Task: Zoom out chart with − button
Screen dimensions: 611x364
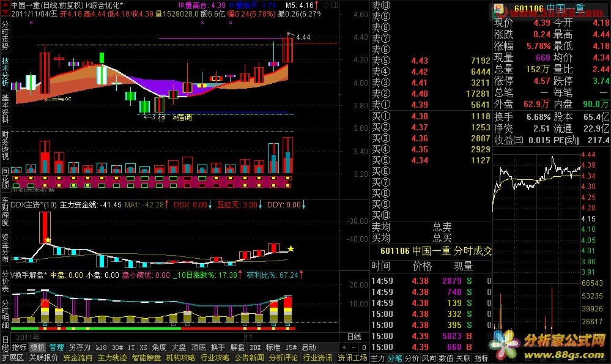Action: click(354, 347)
